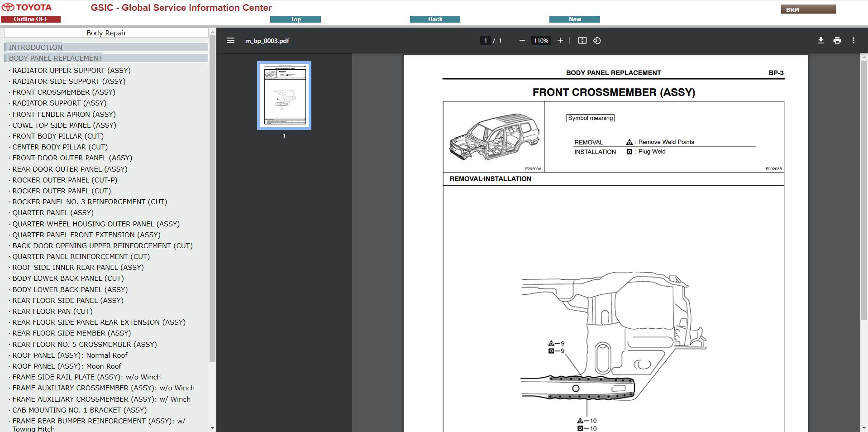Open QUARTER WHEEL HOUSING OUTER PANEL (ASSY)
The image size is (868, 432).
tap(96, 224)
